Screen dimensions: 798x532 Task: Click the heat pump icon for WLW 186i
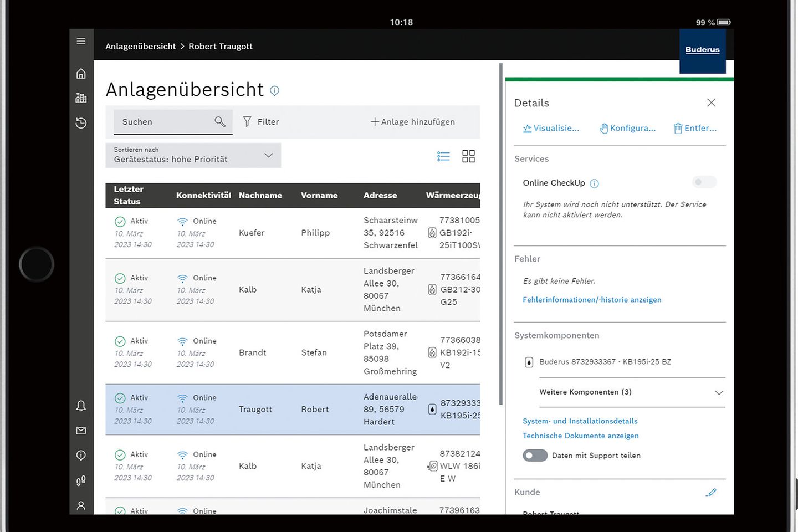click(x=432, y=467)
